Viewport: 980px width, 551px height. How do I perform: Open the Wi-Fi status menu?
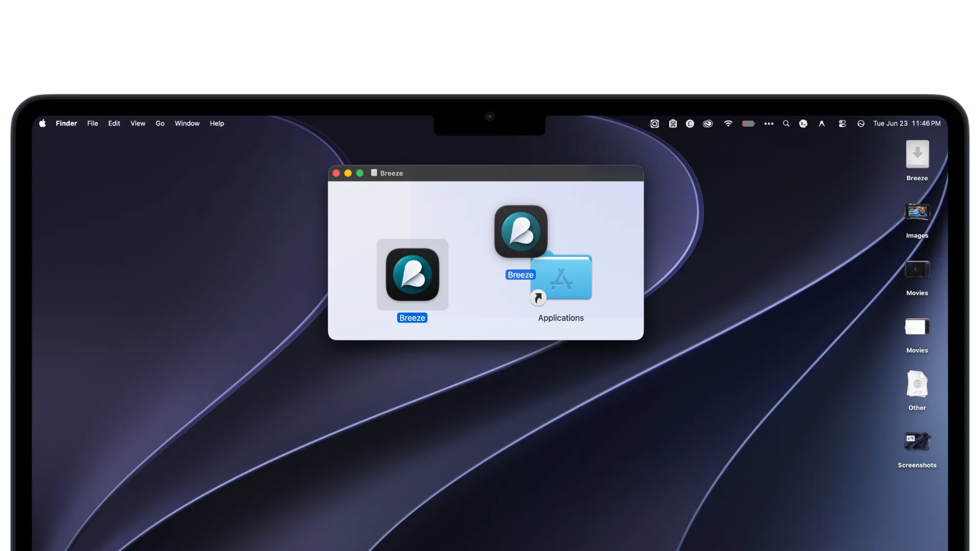pyautogui.click(x=728, y=123)
